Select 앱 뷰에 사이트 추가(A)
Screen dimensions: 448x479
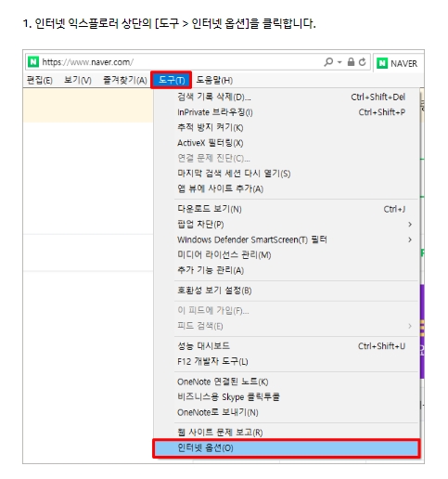coord(287,188)
